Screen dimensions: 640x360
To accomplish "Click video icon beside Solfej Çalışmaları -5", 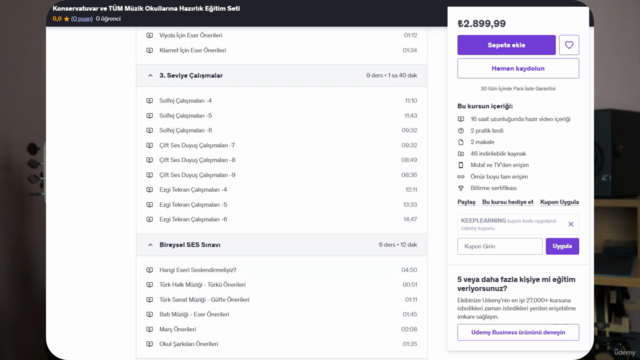I will click(150, 116).
